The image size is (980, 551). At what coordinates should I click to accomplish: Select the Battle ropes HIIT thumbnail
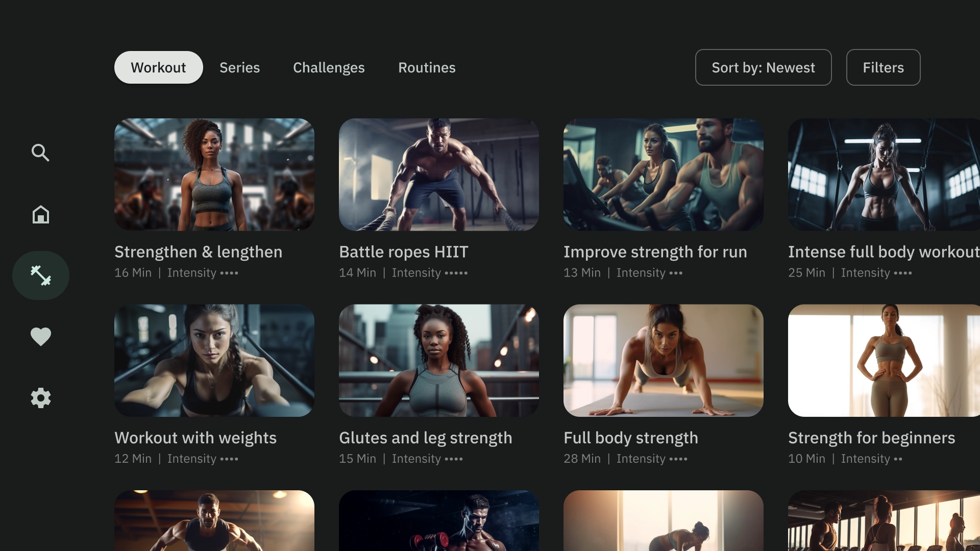pos(438,174)
